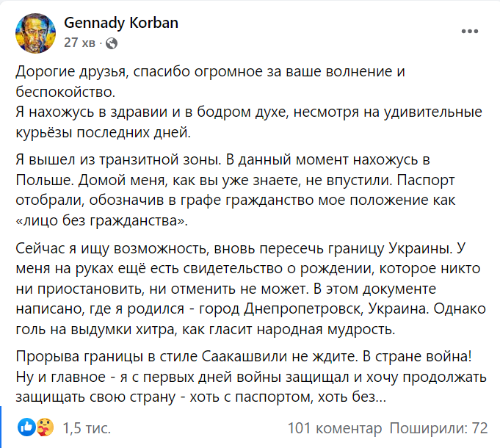Click the blue thumbs-up reaction icon
The image size is (500, 448).
pos(26,427)
